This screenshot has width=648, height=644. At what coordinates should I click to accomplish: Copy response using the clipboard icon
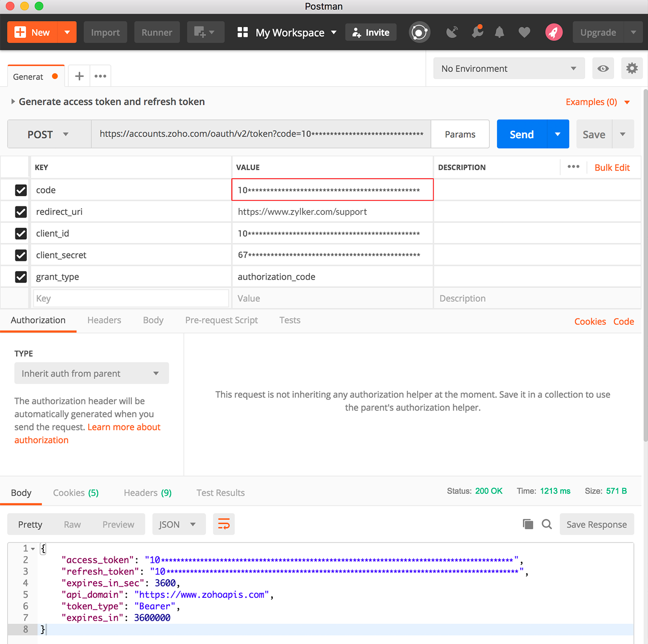tap(528, 524)
